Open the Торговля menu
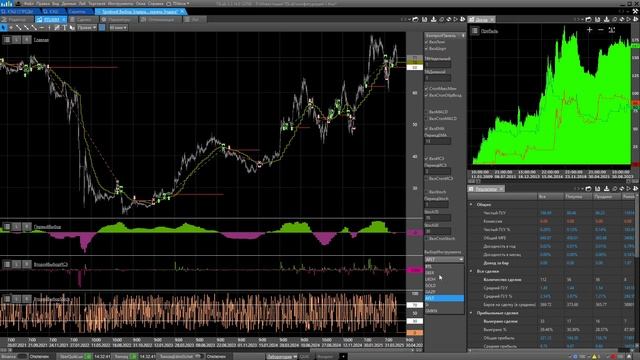The height and width of the screenshot is (360, 640). click(97, 3)
